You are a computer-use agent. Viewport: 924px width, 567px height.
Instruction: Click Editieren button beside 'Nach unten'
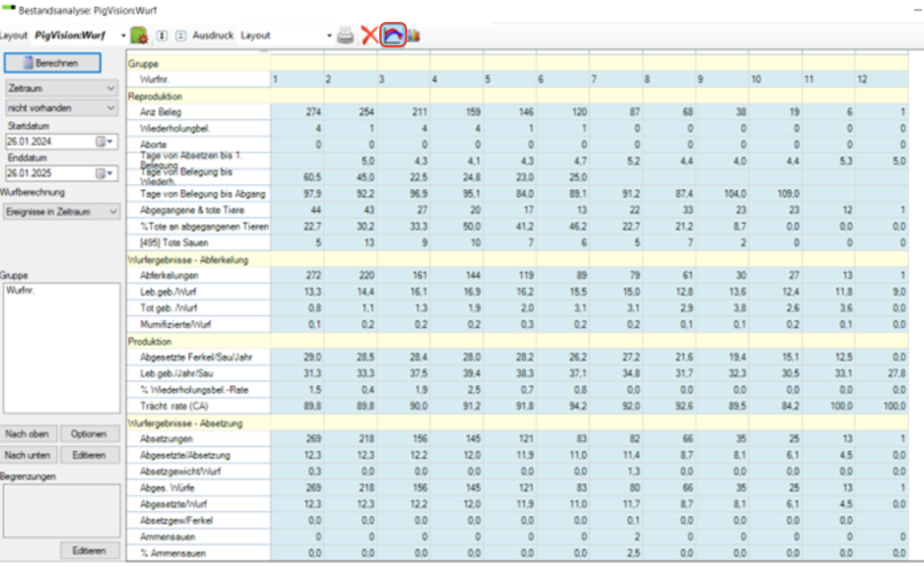click(x=90, y=455)
